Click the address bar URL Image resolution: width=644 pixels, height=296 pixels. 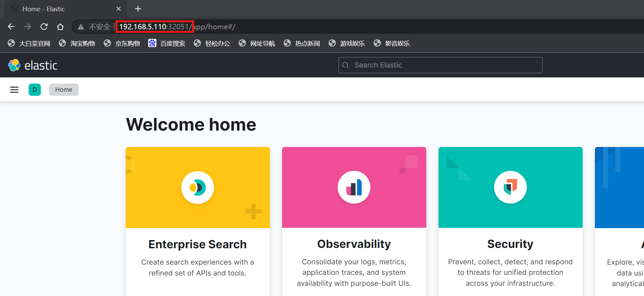pos(177,27)
